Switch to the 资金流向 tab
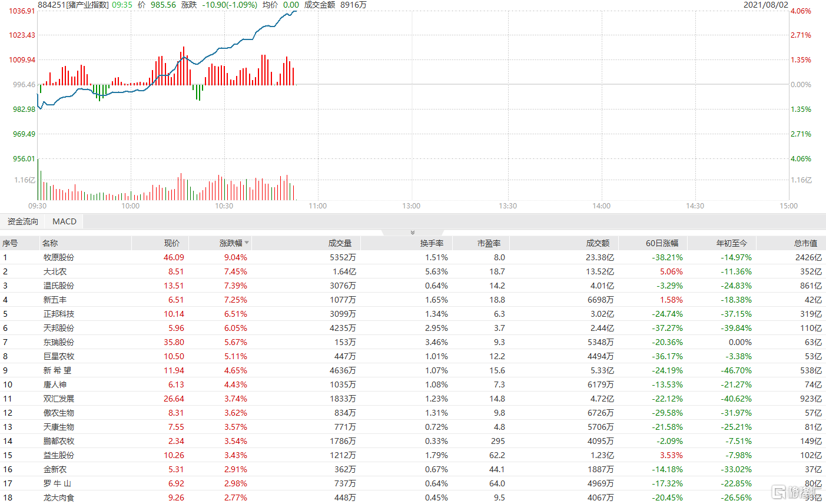826x504 pixels. [23, 221]
